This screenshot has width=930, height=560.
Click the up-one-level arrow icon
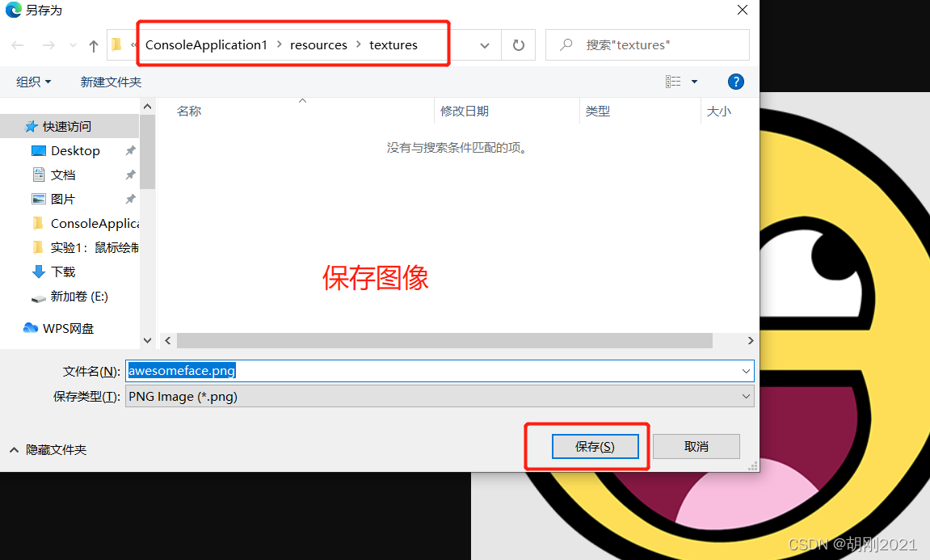(x=93, y=44)
